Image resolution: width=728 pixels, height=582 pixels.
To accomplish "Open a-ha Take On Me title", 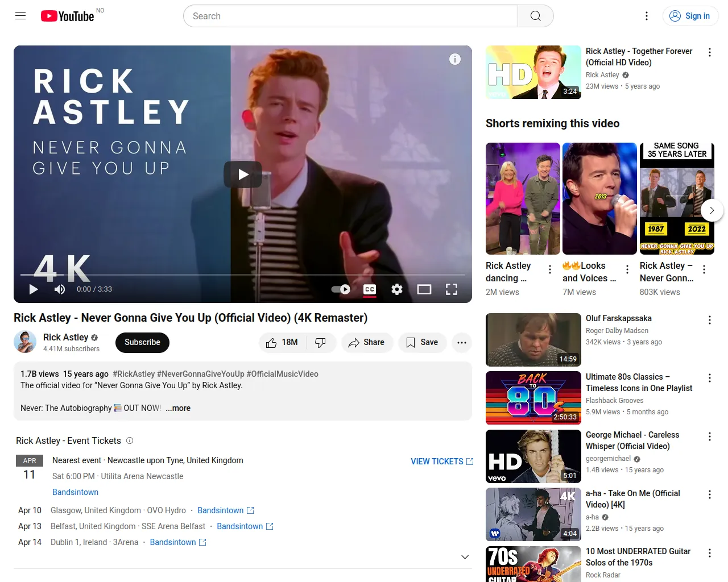I will pos(633,499).
